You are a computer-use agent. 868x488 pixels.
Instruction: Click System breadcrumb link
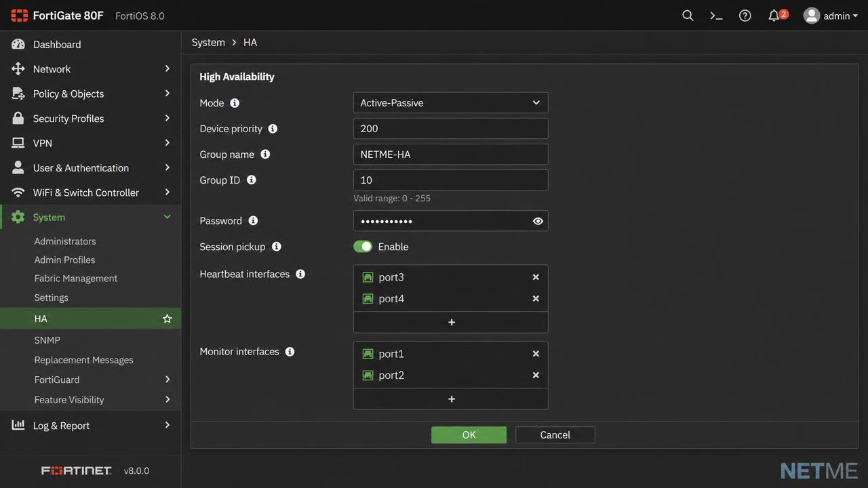(208, 43)
